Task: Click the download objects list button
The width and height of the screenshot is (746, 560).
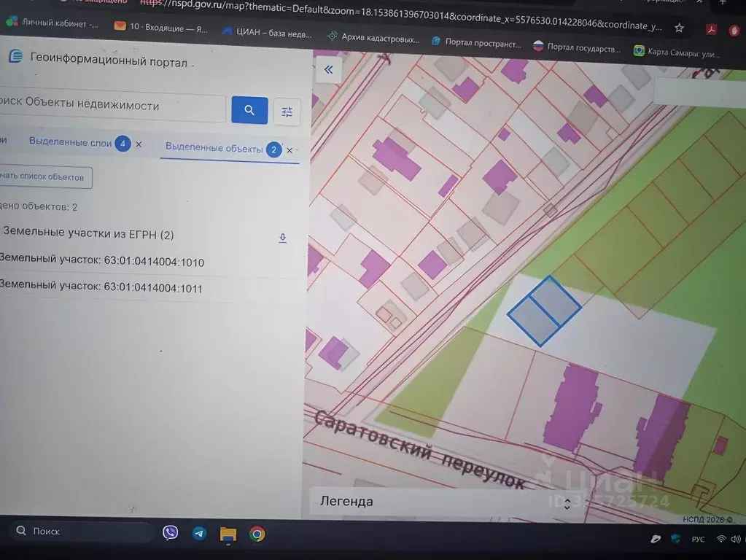Action: click(44, 176)
